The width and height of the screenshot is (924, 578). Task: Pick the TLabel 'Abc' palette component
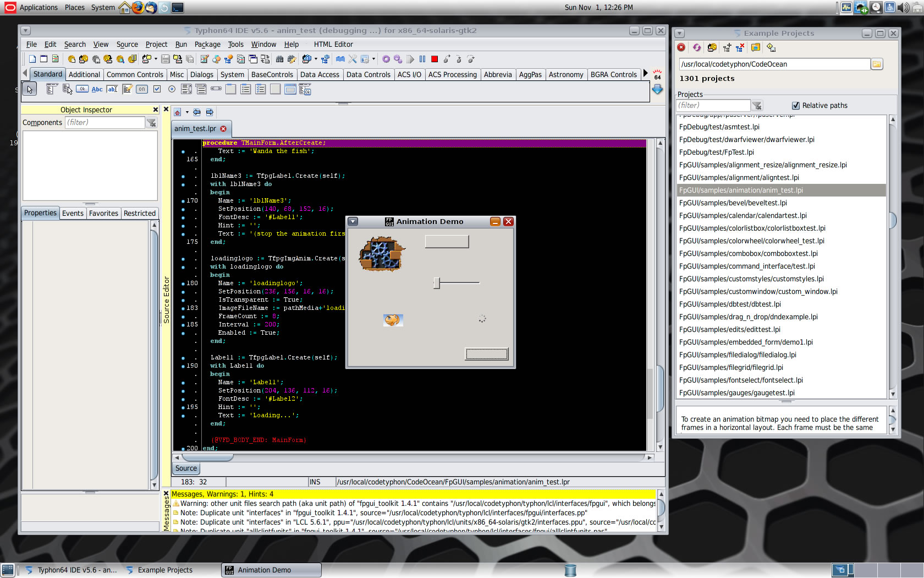point(97,89)
